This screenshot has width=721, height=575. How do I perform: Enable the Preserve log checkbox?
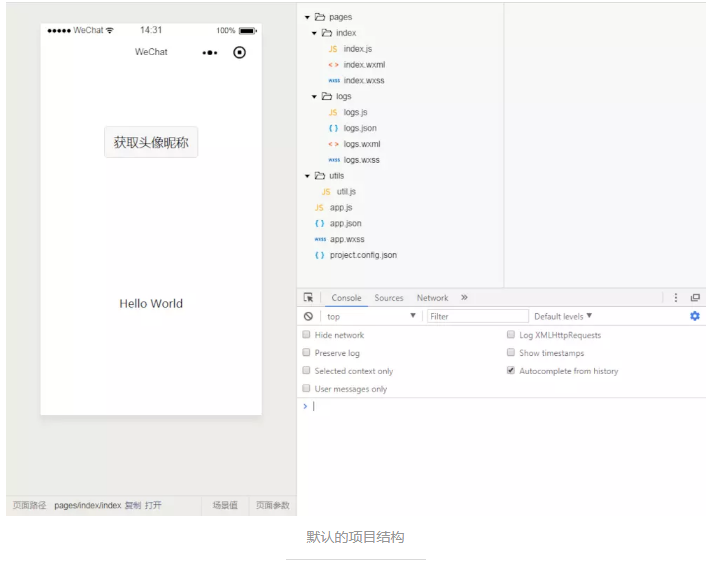307,353
